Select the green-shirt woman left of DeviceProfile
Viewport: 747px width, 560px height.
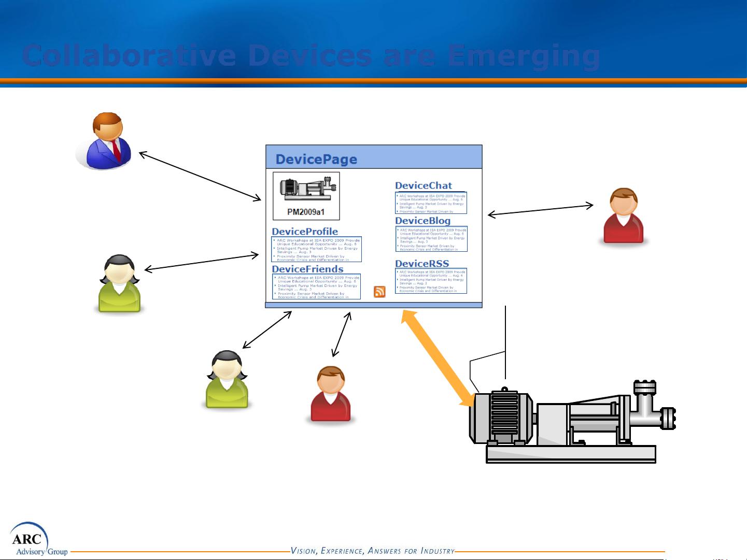(119, 283)
